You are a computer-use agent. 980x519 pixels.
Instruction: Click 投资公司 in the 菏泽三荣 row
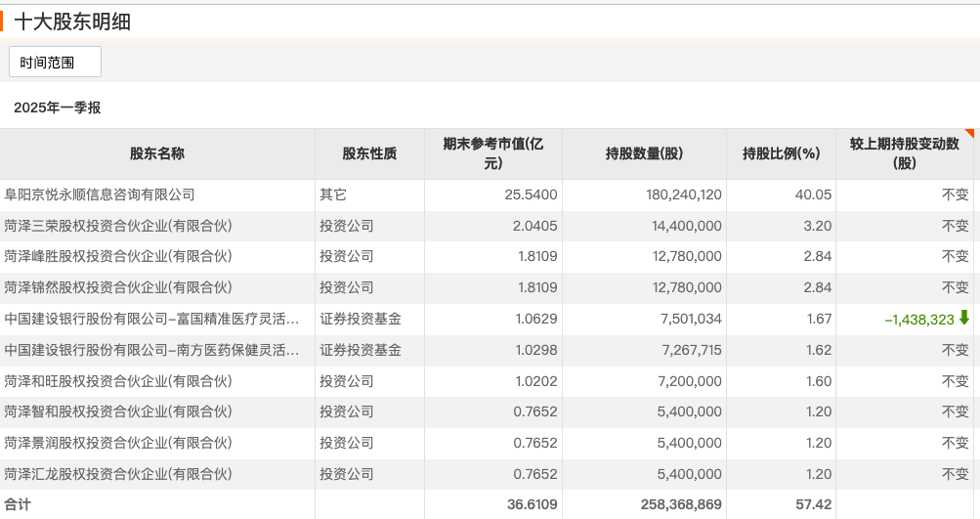[x=347, y=226]
